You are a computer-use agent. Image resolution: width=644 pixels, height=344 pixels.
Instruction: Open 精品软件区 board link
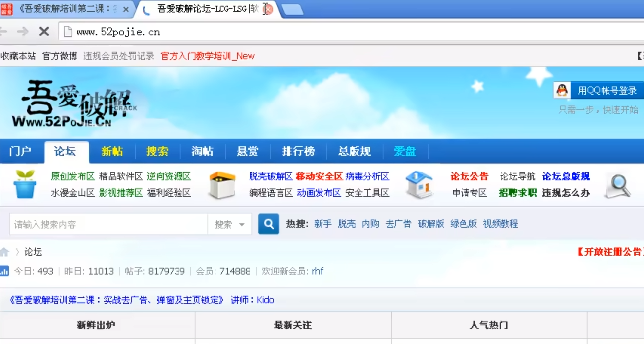click(121, 176)
